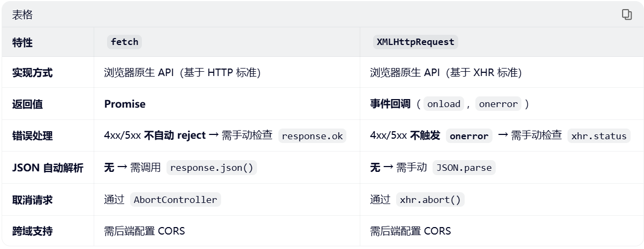The width and height of the screenshot is (644, 249).
Task: Click the xhr.status code snippet
Action: click(598, 135)
